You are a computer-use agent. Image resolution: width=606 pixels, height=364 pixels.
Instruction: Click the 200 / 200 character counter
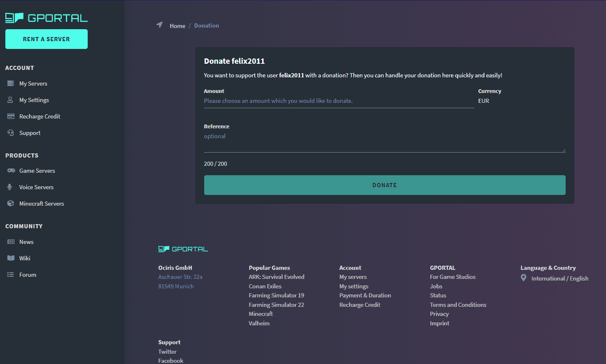click(x=215, y=164)
